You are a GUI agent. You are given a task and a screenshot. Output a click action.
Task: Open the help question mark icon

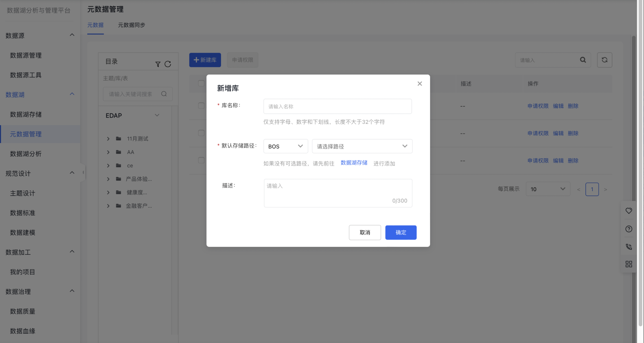[629, 229]
